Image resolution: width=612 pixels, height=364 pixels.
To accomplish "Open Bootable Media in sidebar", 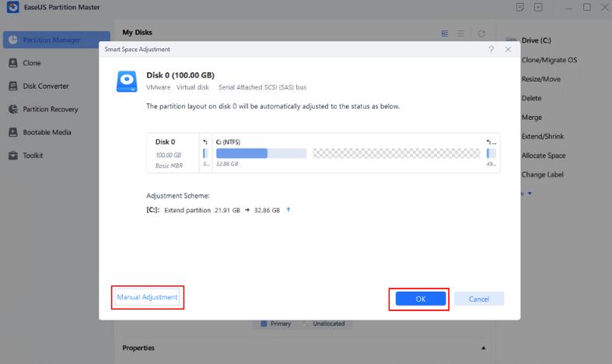I will click(47, 132).
